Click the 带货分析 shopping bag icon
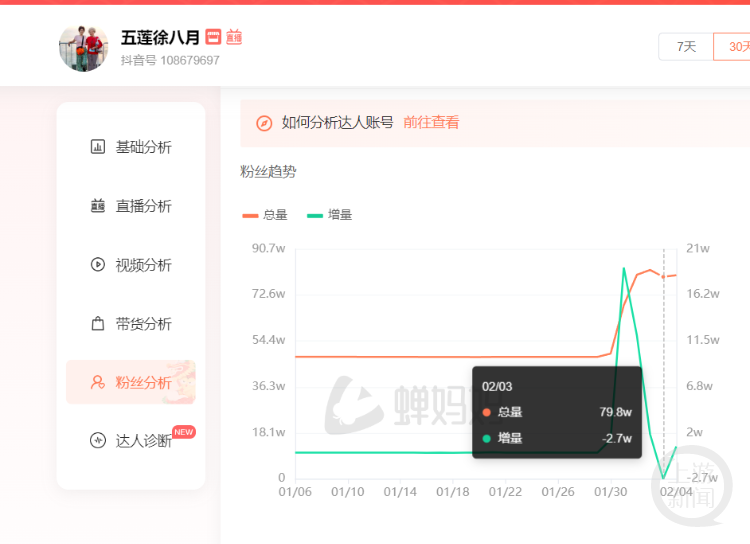 pyautogui.click(x=98, y=324)
